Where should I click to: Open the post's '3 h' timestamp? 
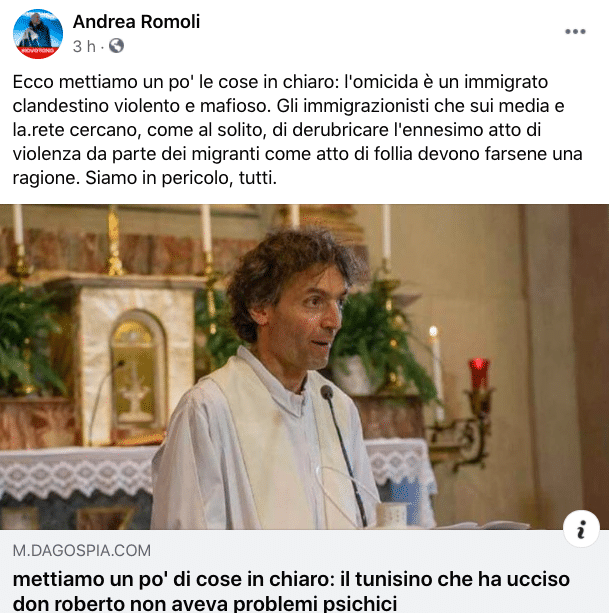84,47
